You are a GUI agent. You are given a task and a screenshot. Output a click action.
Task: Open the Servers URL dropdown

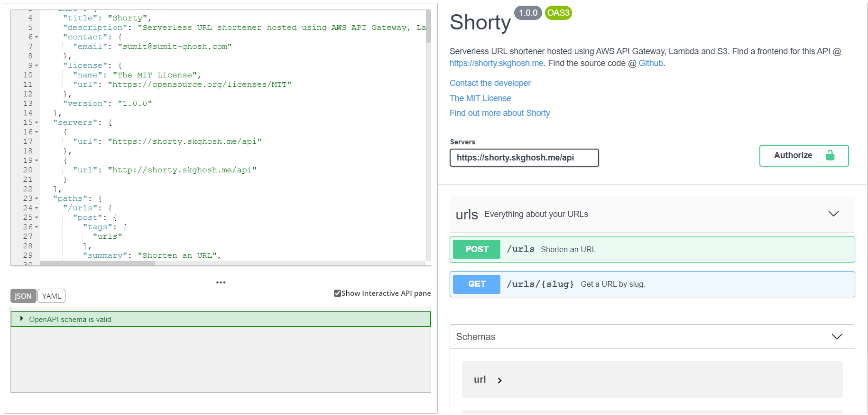524,158
